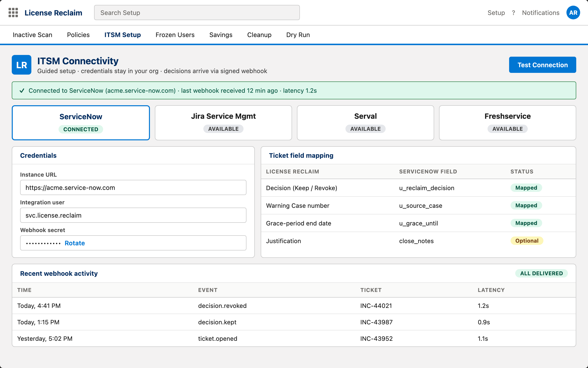Open the Frozen Users tab
The width and height of the screenshot is (588, 368).
point(175,35)
